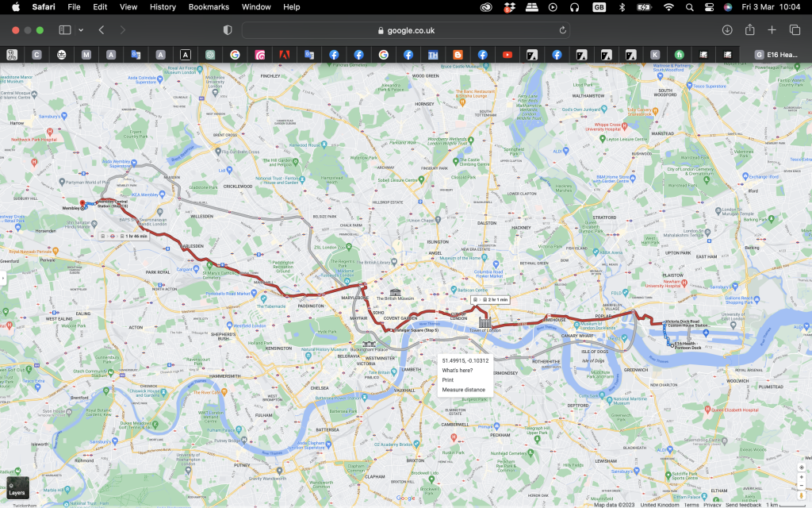
Task: Open the YouTube pinned tab
Action: click(x=507, y=55)
